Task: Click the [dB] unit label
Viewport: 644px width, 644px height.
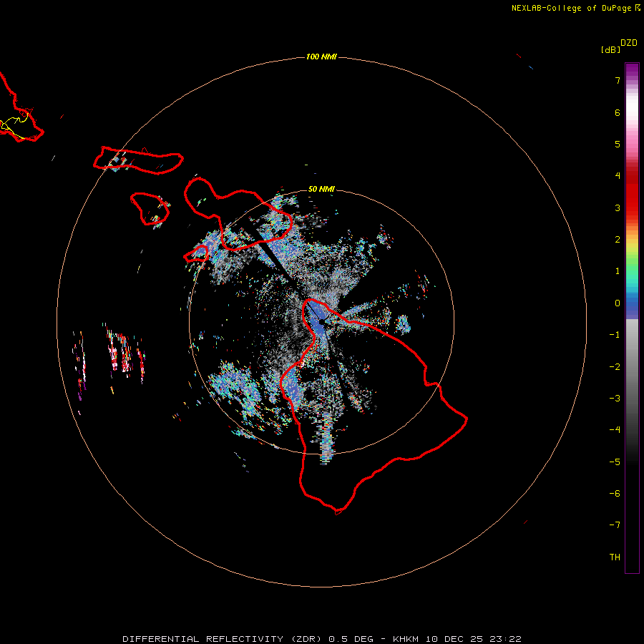Action: click(x=610, y=49)
